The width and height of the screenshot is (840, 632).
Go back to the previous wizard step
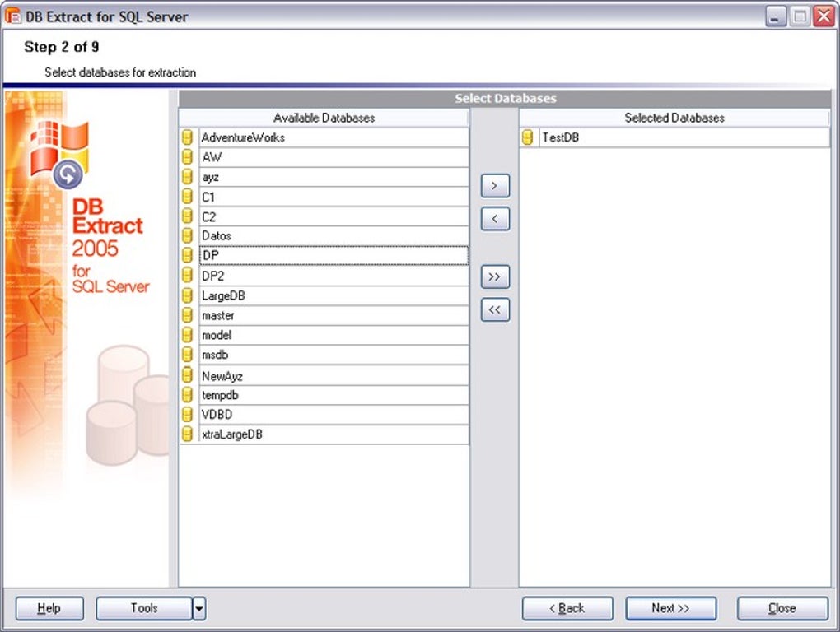(x=567, y=607)
